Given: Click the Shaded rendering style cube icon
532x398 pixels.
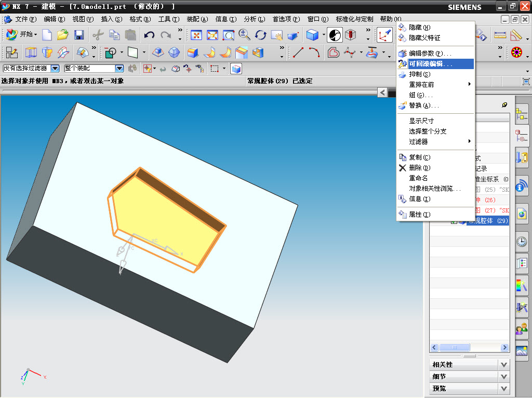Looking at the screenshot, I should point(312,35).
